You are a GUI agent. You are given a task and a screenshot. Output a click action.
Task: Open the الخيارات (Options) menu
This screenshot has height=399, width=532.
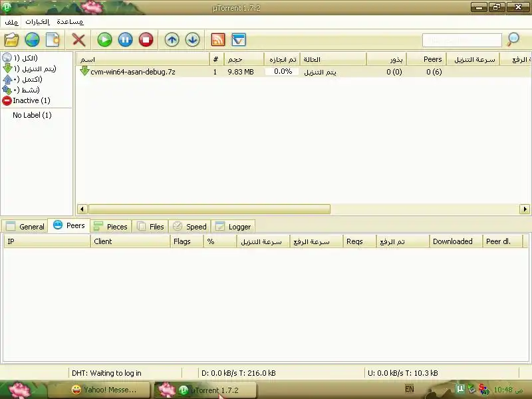[37, 22]
